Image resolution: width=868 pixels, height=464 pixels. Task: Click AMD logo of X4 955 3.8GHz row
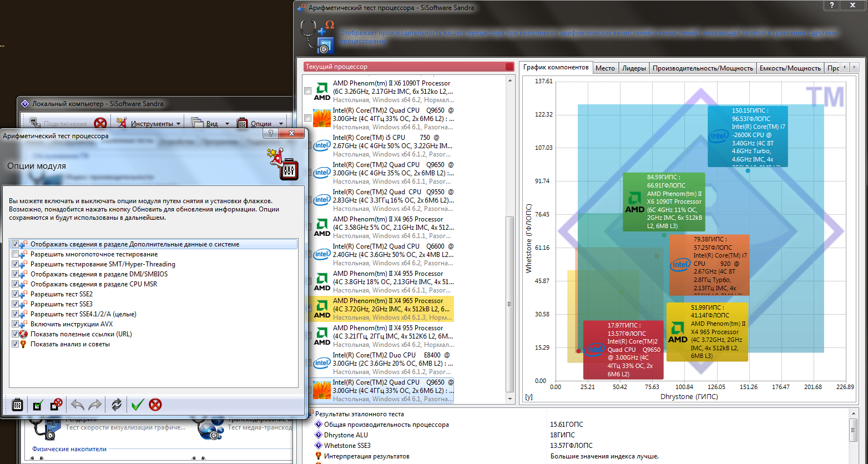(x=322, y=281)
